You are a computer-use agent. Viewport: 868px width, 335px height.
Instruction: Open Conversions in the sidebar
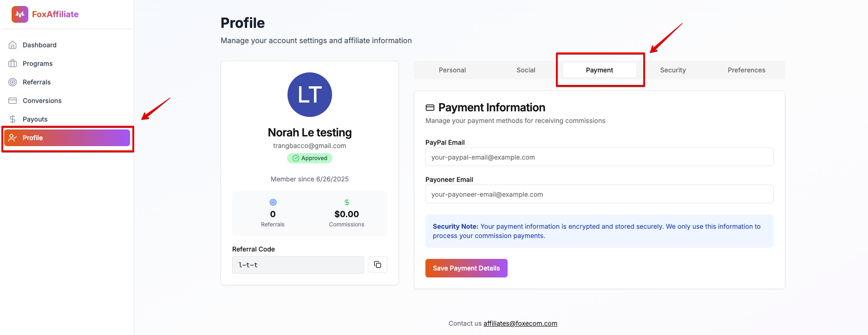(x=67, y=101)
